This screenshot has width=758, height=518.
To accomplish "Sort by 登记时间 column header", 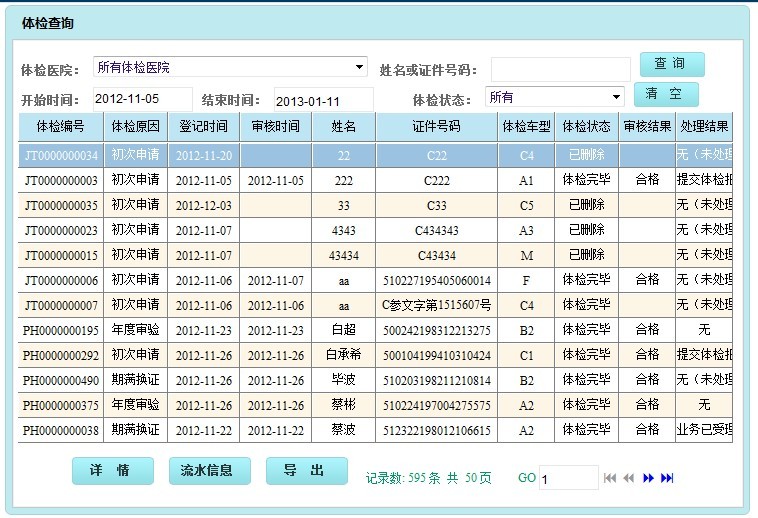I will 204,127.
